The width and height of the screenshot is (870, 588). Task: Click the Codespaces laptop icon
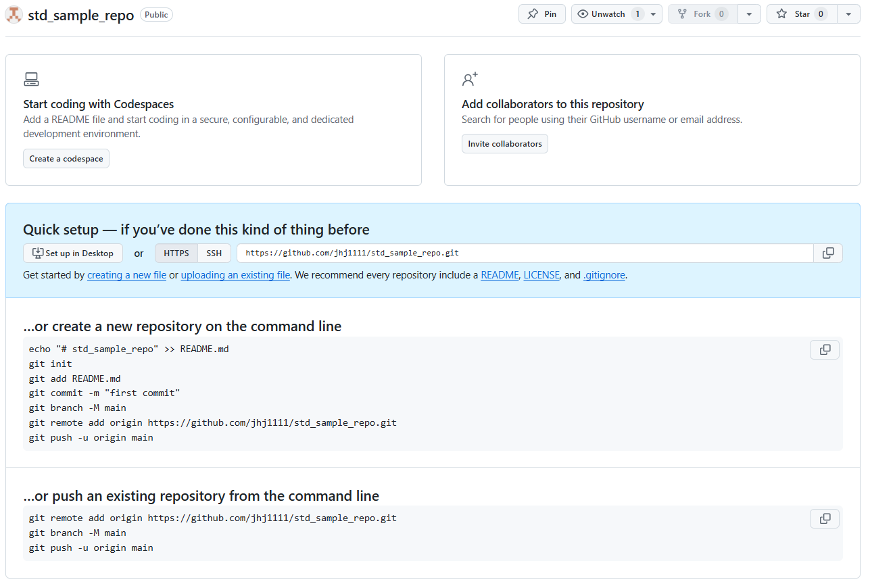(x=31, y=80)
